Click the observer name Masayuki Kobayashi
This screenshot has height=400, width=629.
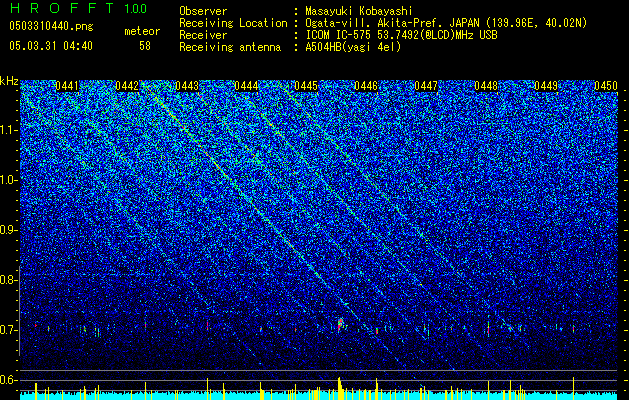(x=359, y=11)
